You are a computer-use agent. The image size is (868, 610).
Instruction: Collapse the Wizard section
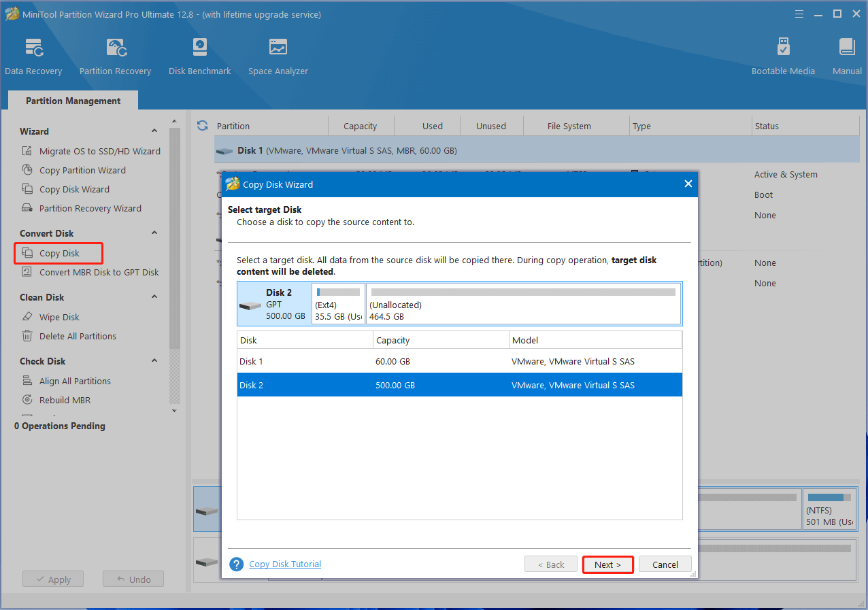coord(154,131)
